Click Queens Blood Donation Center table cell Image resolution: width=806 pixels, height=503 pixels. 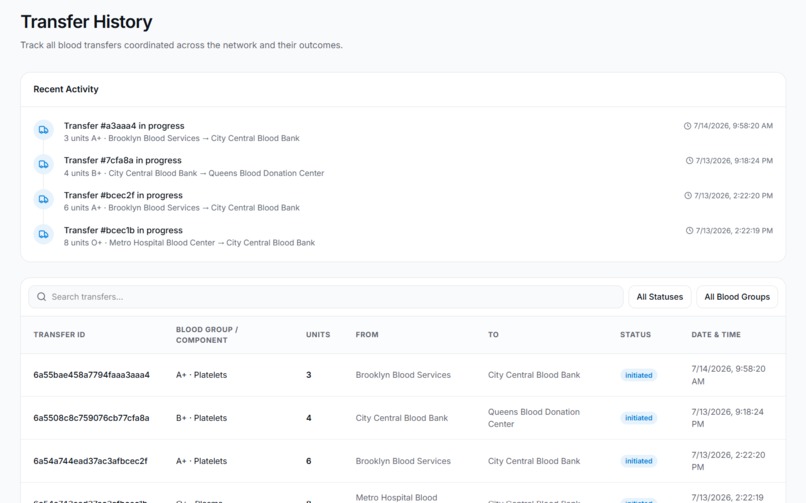tap(534, 418)
